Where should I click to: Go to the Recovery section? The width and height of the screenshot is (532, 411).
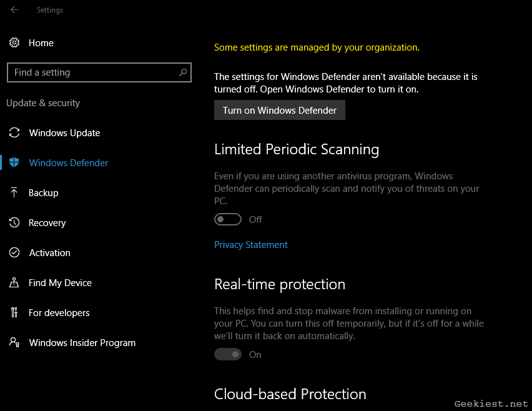click(47, 223)
